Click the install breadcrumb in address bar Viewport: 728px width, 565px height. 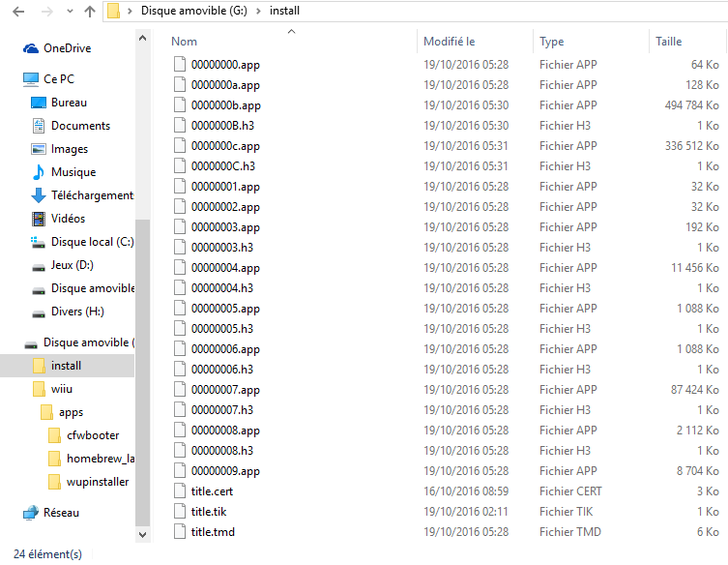point(284,11)
